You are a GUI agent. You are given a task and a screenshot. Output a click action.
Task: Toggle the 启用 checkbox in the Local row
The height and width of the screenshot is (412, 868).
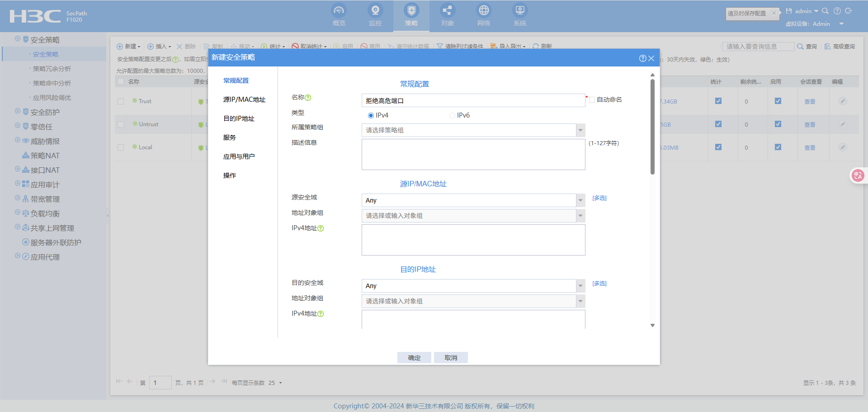click(x=778, y=147)
